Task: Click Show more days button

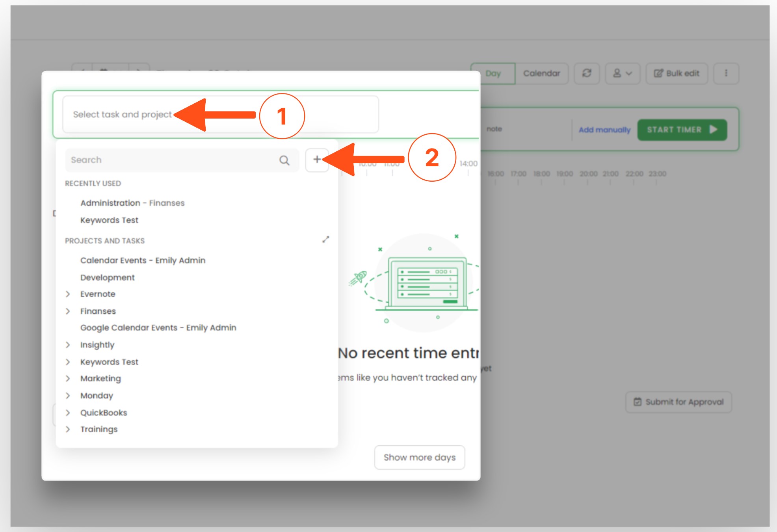Action: [419, 457]
